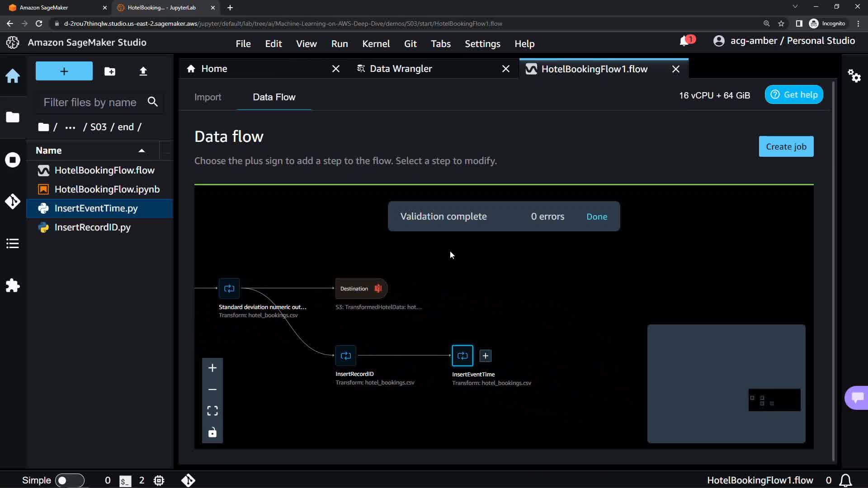Image resolution: width=868 pixels, height=488 pixels.
Task: Open the Kernel menu
Action: pos(375,44)
